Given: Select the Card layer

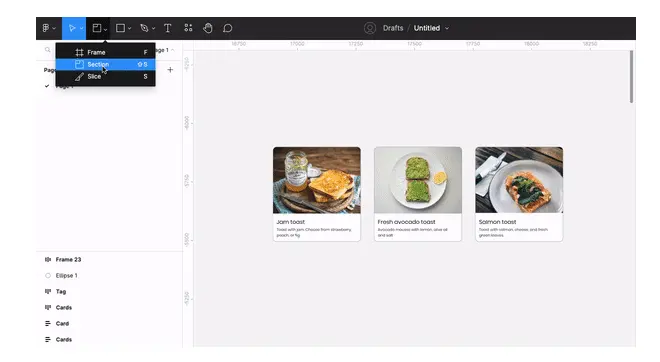Looking at the screenshot, I should [x=62, y=324].
